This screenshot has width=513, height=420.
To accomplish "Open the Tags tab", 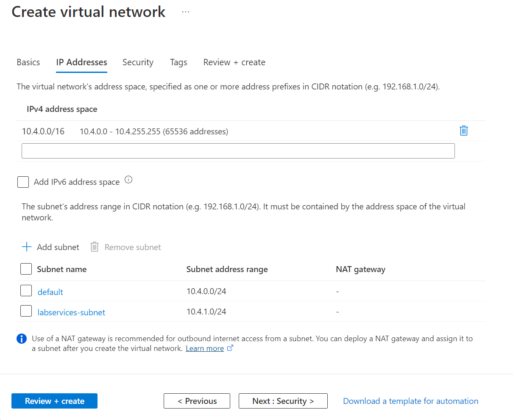I will 178,62.
